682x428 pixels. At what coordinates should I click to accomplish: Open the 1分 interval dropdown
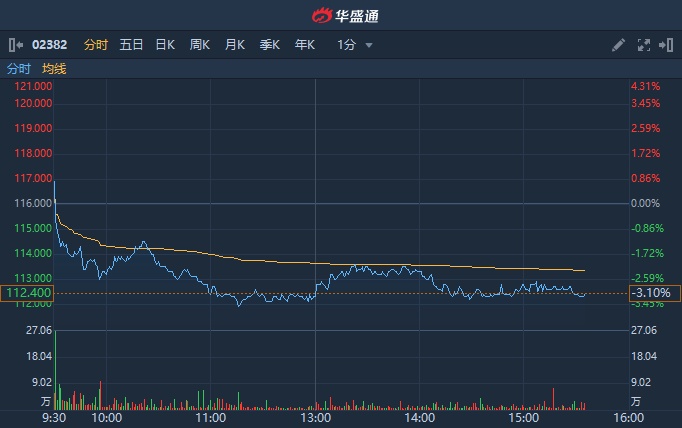pyautogui.click(x=347, y=45)
